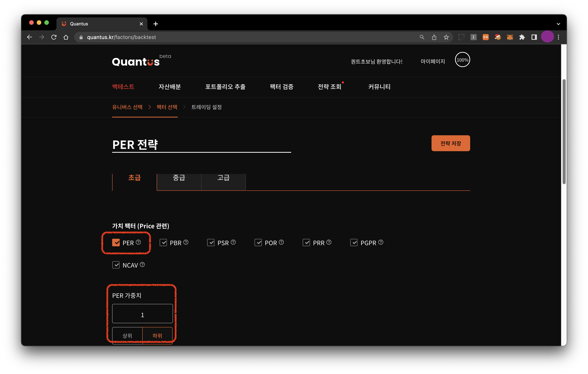Click the bookmark star icon in address bar

click(446, 37)
